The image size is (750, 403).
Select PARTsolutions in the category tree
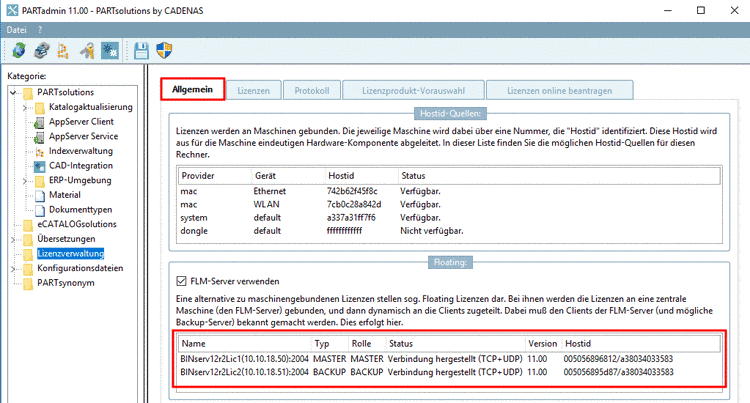[x=66, y=92]
